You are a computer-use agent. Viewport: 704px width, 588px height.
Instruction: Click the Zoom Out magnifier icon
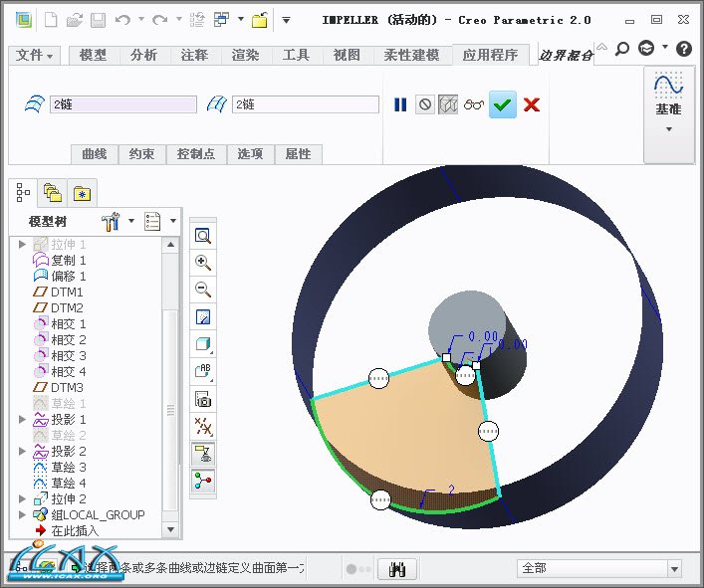pyautogui.click(x=203, y=290)
